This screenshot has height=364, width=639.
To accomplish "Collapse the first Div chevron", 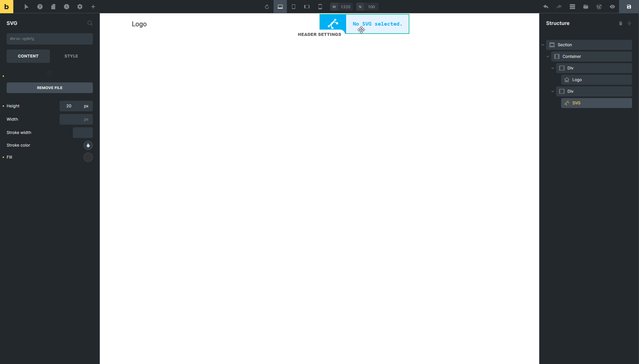I will (x=553, y=68).
